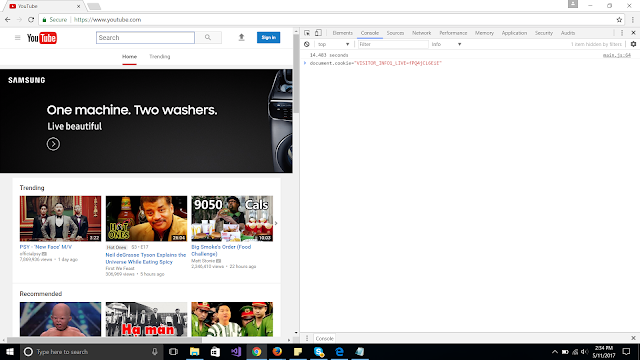Open the Security panel in DevTools

click(544, 33)
